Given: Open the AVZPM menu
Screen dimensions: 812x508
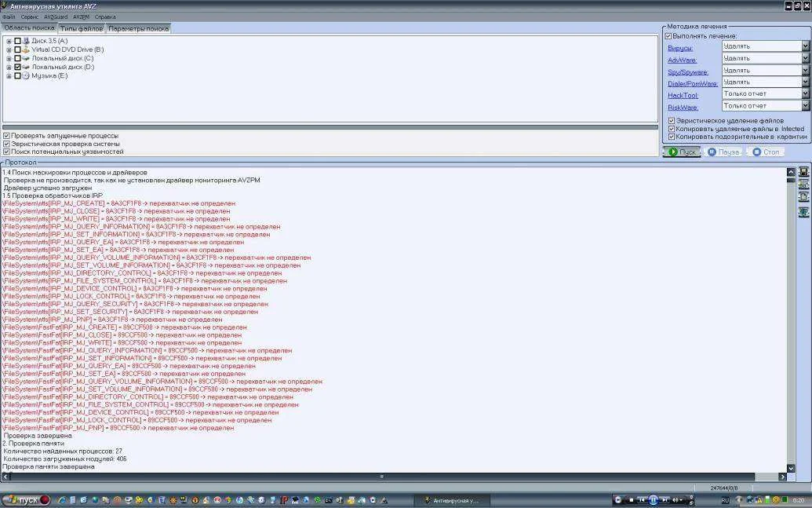Looking at the screenshot, I should click(x=81, y=17).
